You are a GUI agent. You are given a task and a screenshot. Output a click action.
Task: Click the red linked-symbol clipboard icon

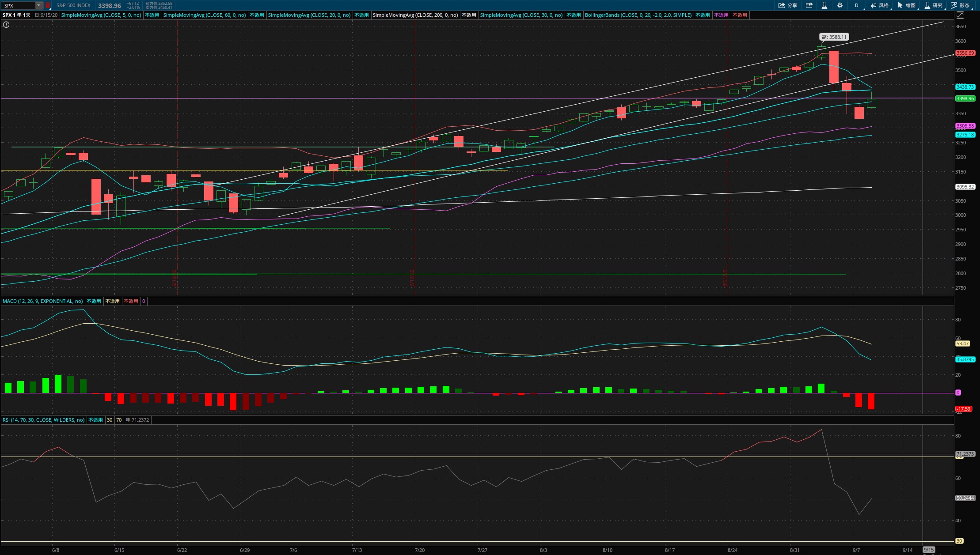(48, 5)
